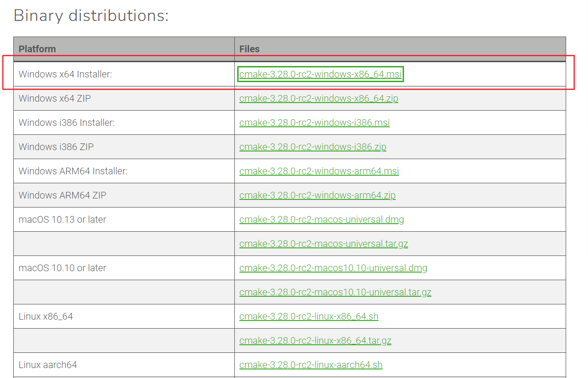
Task: Click 'macOS 10.13 or later' text
Action: pyautogui.click(x=62, y=219)
